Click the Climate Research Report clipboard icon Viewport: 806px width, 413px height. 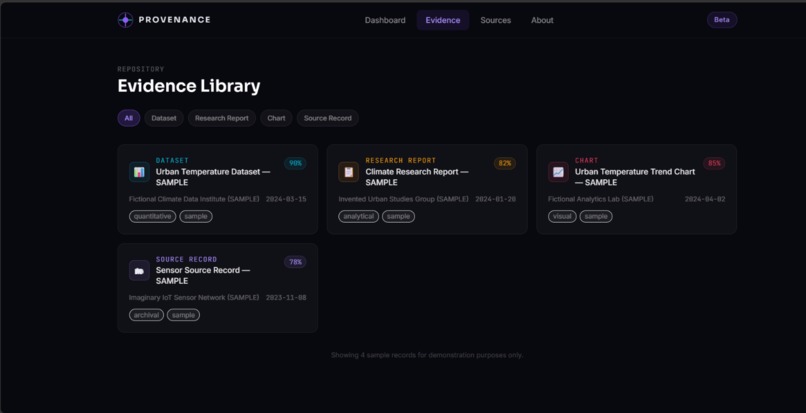pos(349,172)
